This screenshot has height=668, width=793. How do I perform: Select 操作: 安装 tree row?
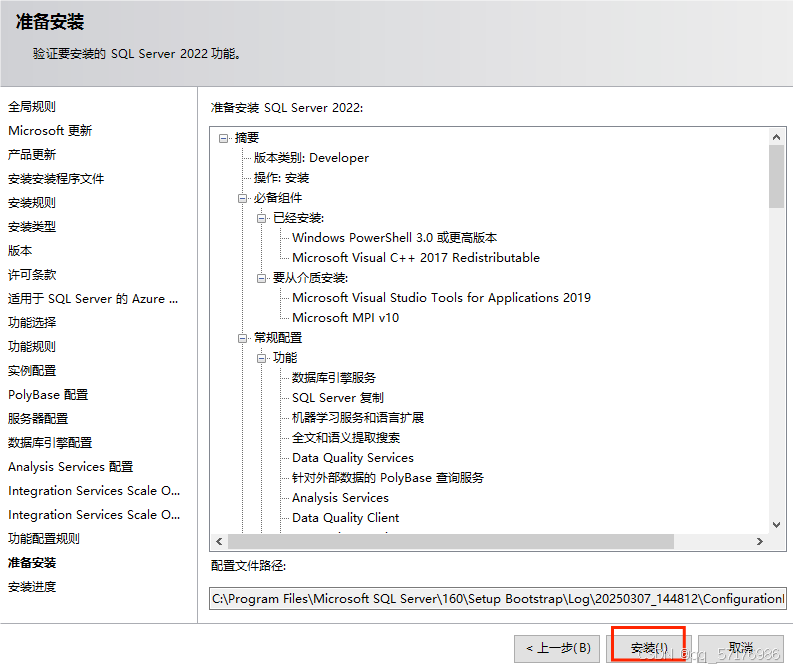(x=281, y=178)
